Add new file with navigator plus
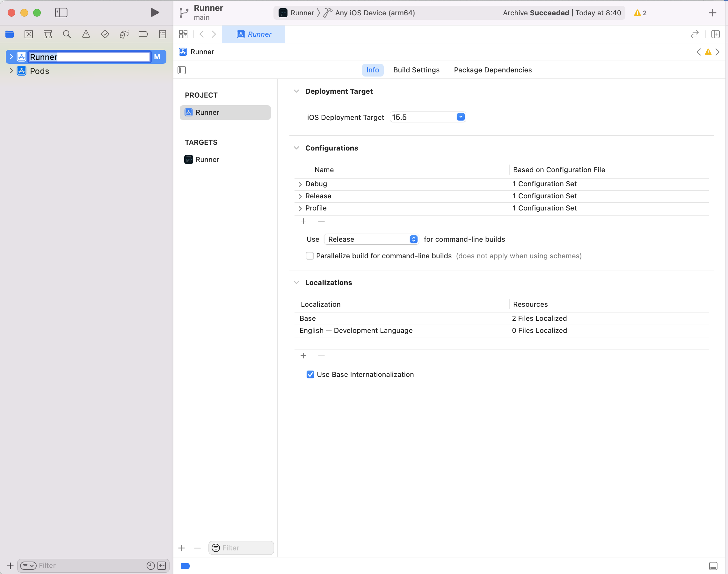728x574 pixels. pyautogui.click(x=10, y=565)
